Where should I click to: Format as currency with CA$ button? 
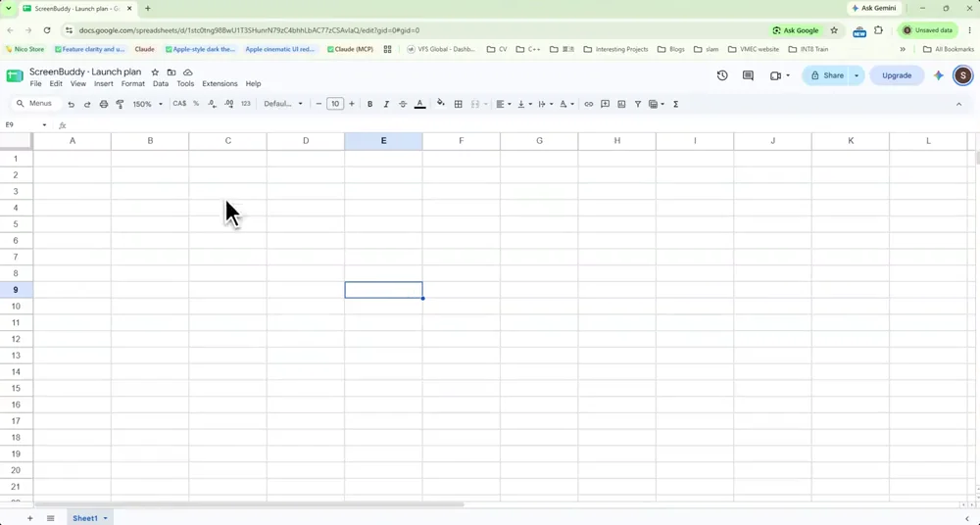click(179, 104)
